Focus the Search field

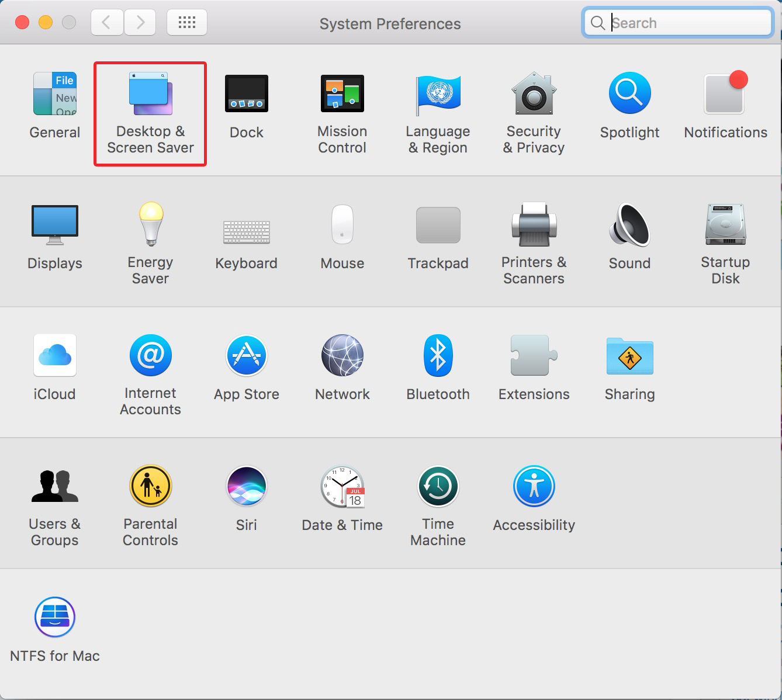point(678,23)
